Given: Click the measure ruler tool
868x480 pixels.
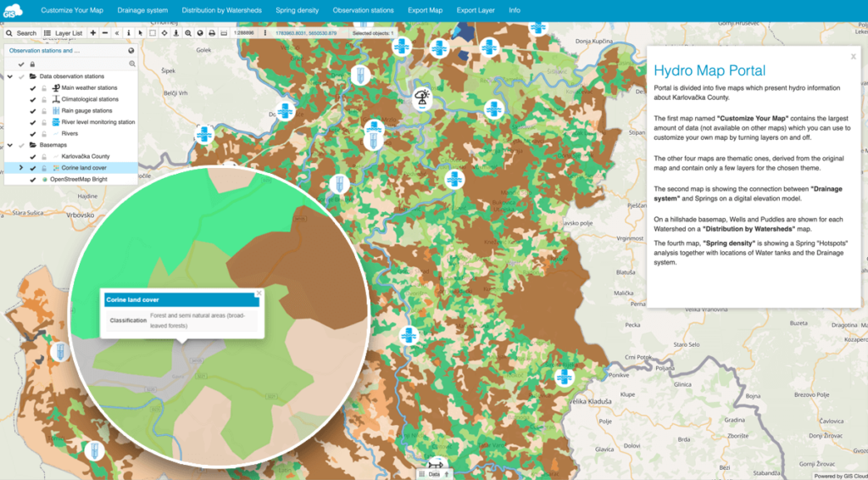Looking at the screenshot, I should point(223,33).
